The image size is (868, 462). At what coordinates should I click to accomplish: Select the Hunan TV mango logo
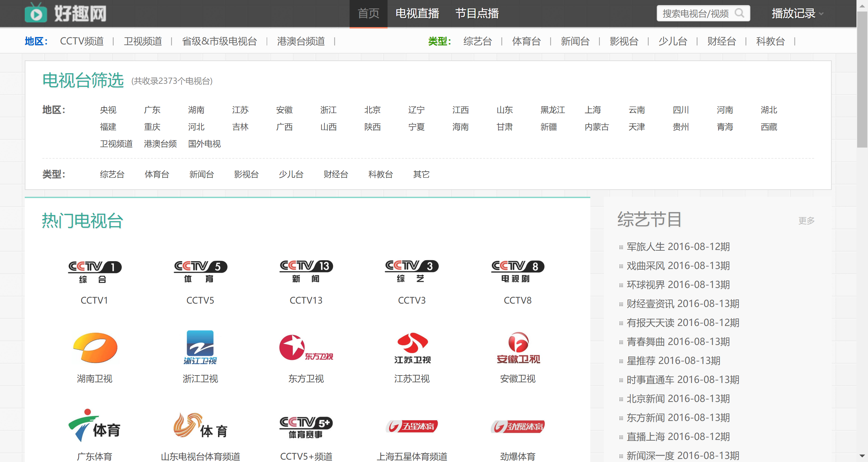(95, 348)
